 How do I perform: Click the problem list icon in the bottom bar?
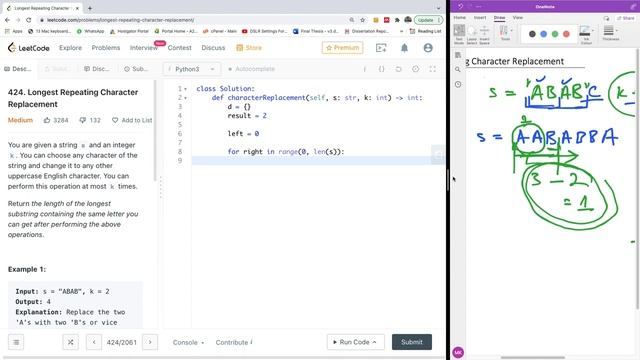(x=16, y=342)
